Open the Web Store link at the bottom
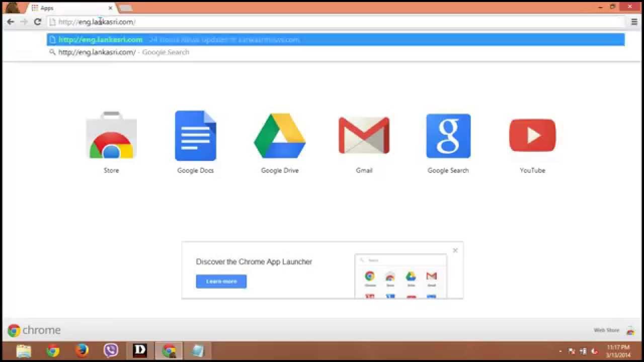The image size is (644, 362). [606, 330]
